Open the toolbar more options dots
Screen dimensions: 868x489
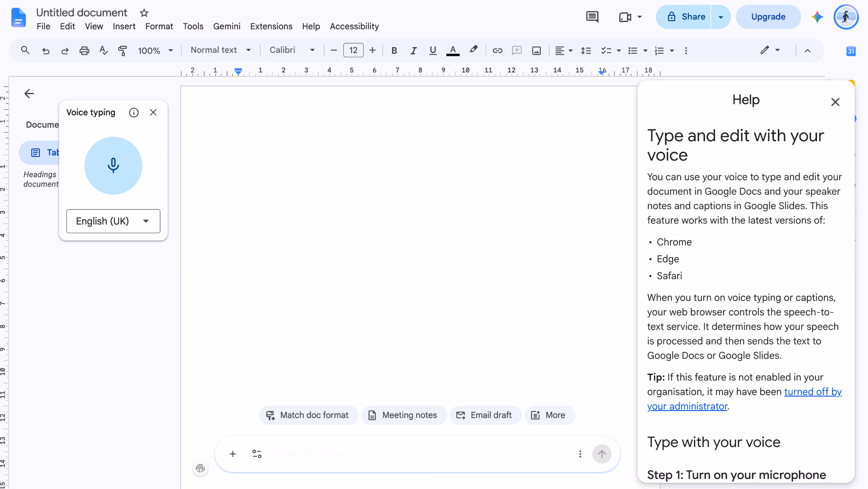point(686,50)
